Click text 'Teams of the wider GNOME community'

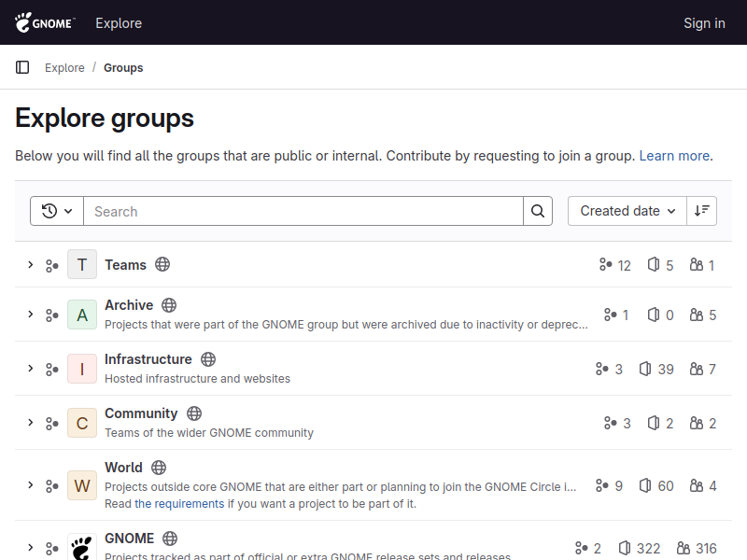pos(209,433)
